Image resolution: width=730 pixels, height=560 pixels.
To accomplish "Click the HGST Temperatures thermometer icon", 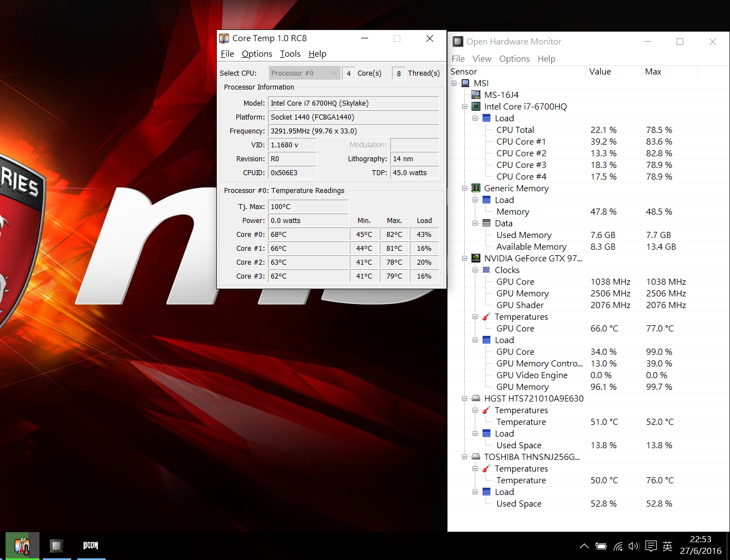I will pyautogui.click(x=486, y=410).
